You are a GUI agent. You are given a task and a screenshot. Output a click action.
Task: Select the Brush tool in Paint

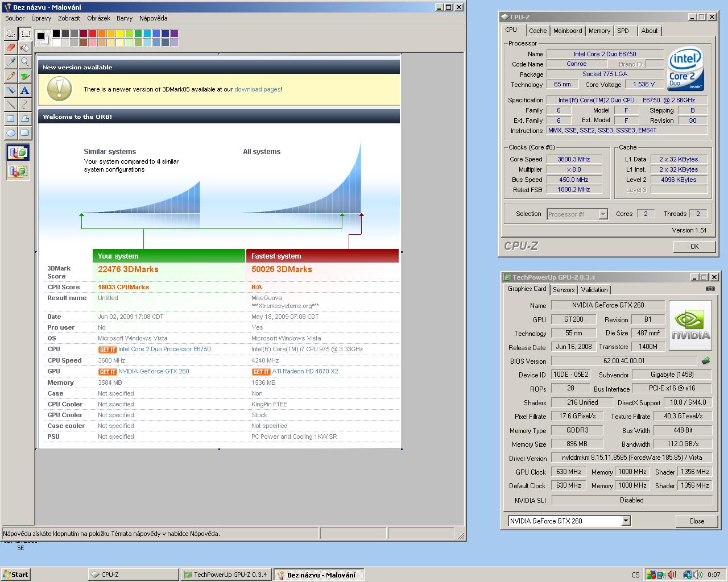pyautogui.click(x=24, y=76)
